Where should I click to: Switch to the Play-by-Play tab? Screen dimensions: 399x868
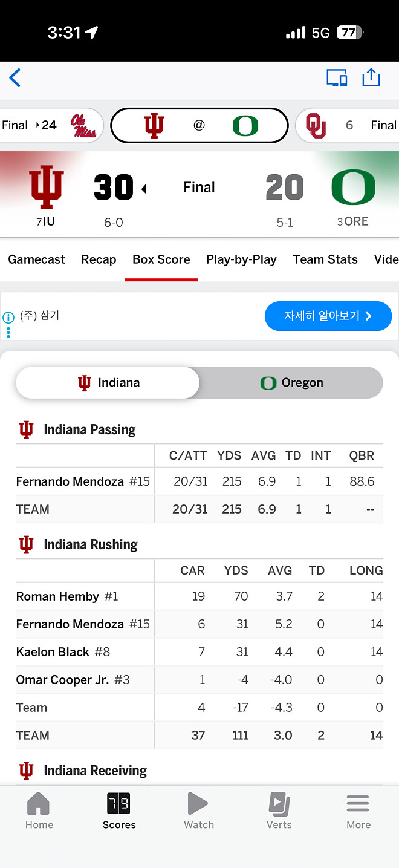[x=241, y=259]
